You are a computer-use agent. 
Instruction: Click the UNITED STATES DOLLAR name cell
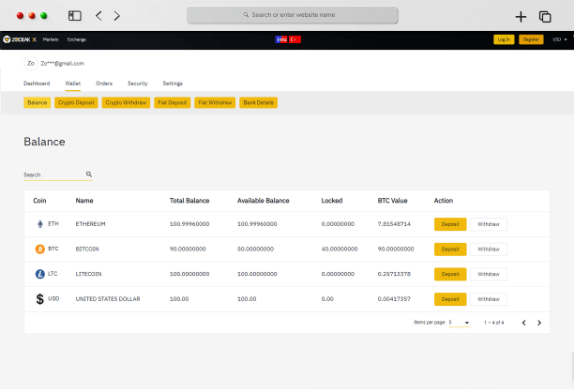coord(108,299)
